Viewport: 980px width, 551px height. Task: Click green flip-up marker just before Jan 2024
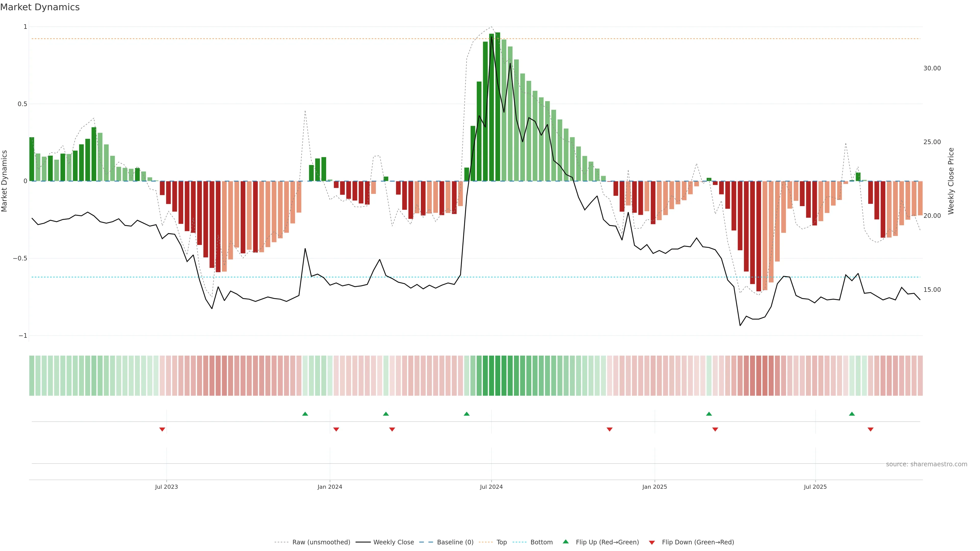click(305, 414)
